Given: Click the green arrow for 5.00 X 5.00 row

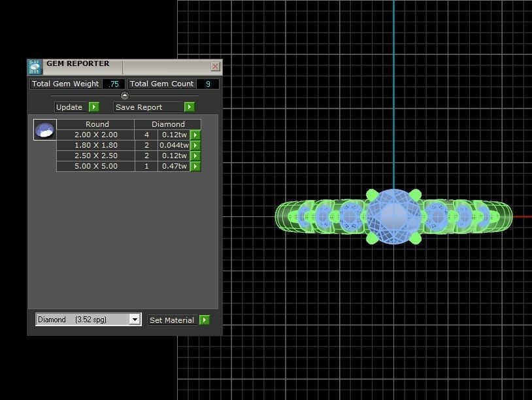Looking at the screenshot, I should tap(195, 166).
